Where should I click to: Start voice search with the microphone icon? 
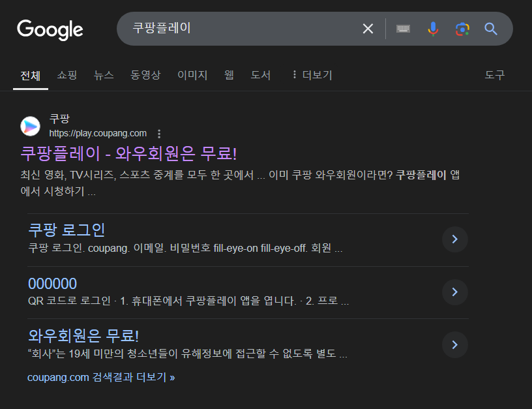point(433,29)
